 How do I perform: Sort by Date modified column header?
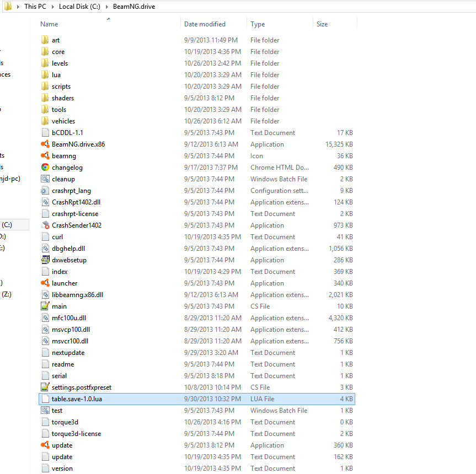tap(205, 24)
